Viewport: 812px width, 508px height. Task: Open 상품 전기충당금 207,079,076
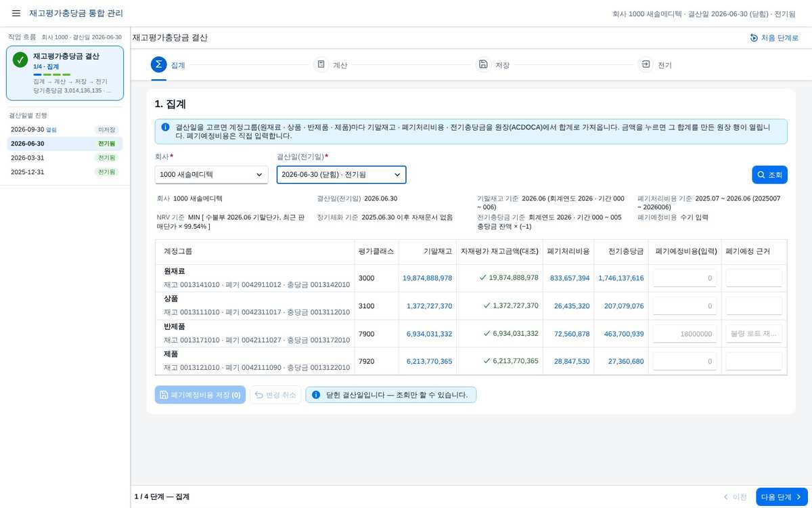624,306
